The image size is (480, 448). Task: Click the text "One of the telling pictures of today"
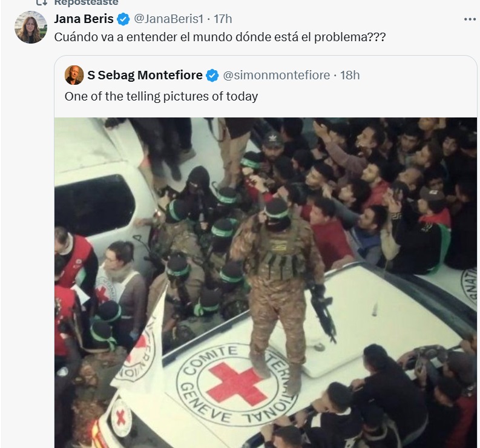(x=161, y=96)
